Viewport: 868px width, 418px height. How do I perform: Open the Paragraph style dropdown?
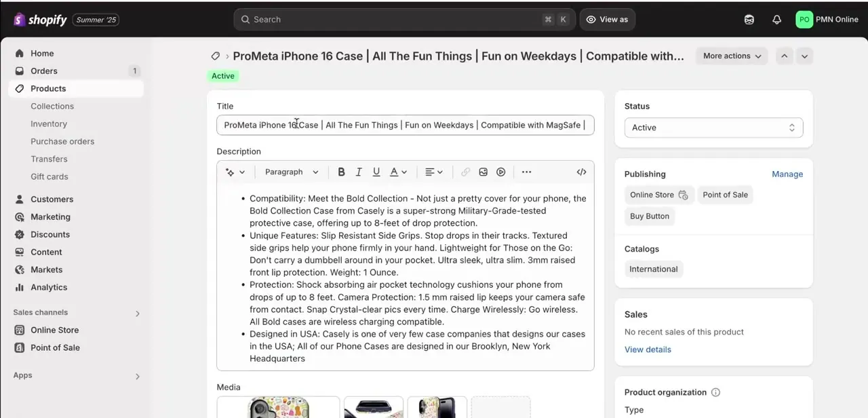point(292,172)
